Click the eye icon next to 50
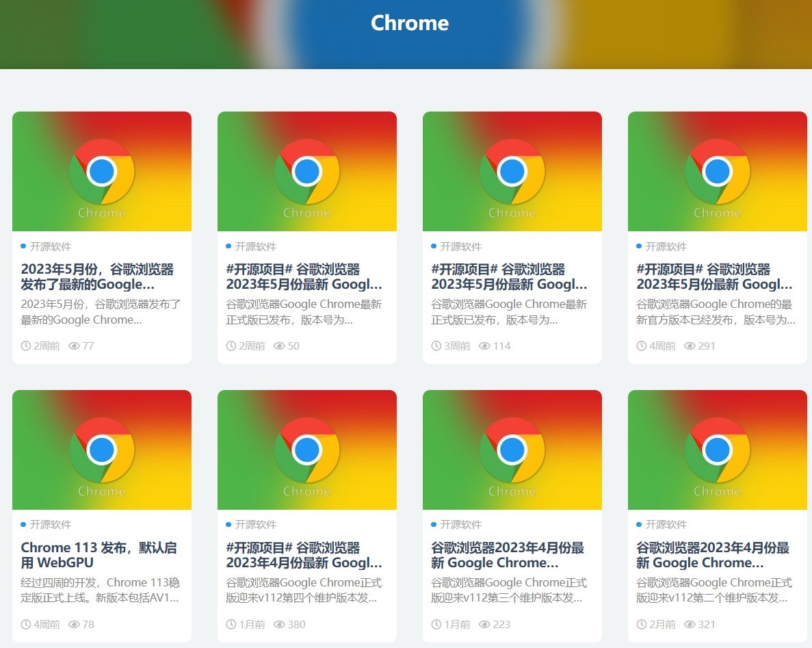 pos(279,346)
